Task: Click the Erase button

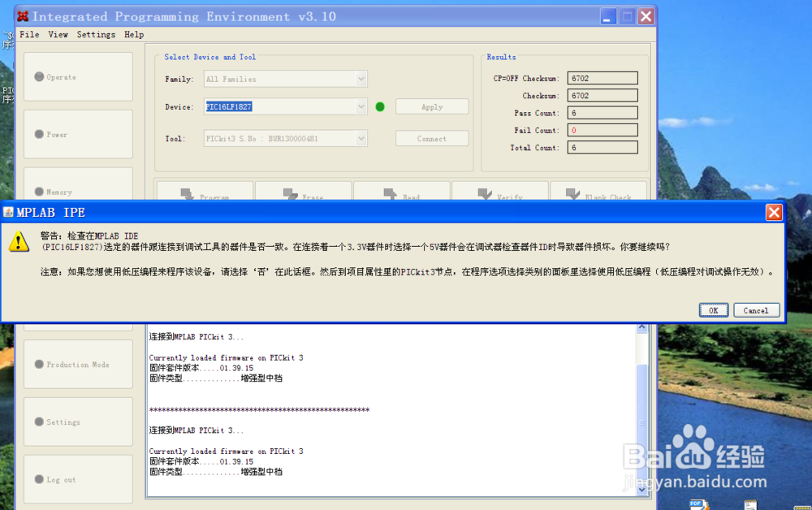Action: click(x=304, y=191)
